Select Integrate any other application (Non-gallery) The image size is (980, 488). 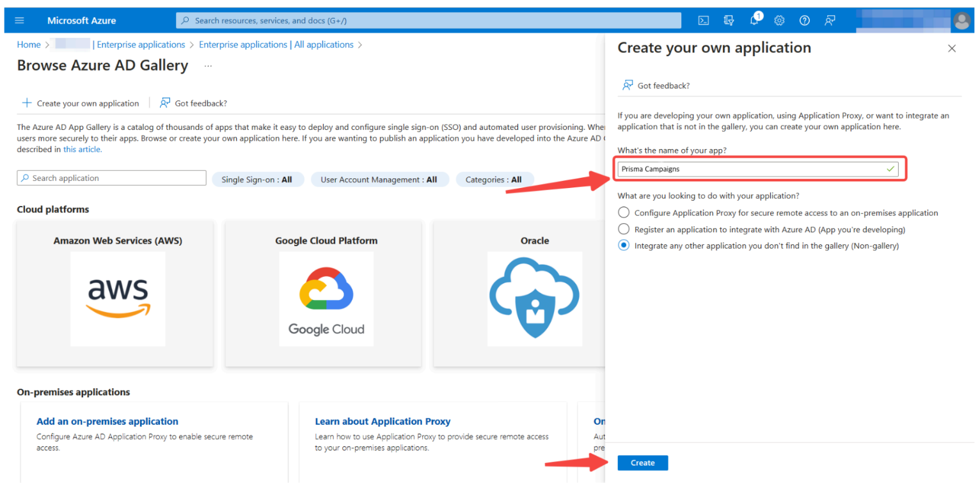(x=624, y=246)
